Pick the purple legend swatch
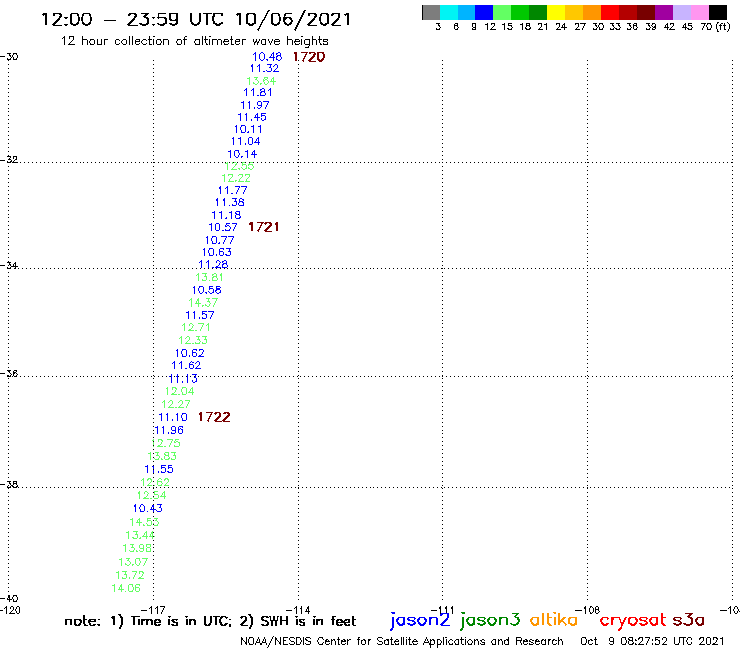The width and height of the screenshot is (740, 650). pyautogui.click(x=664, y=12)
